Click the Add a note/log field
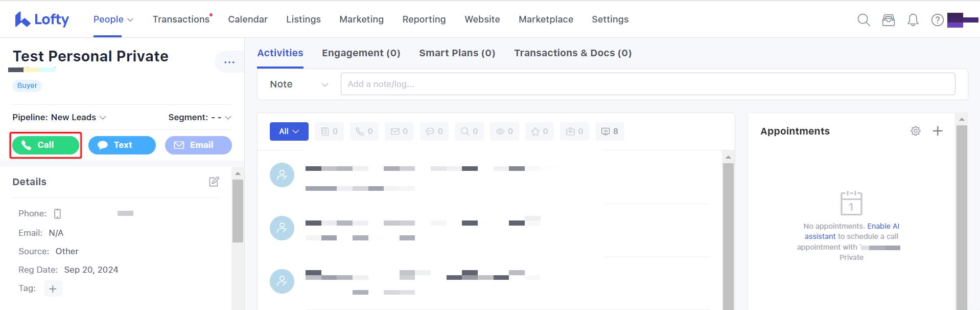980x310 pixels. [647, 84]
